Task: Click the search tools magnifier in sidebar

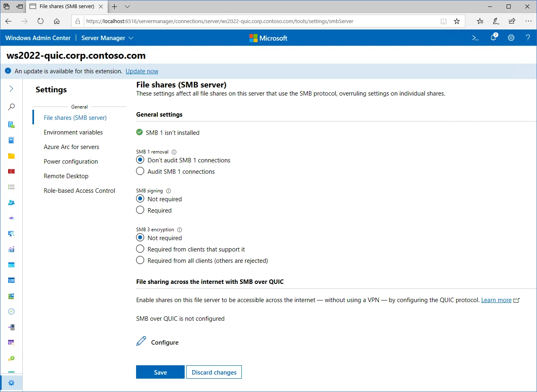Action: (x=11, y=107)
